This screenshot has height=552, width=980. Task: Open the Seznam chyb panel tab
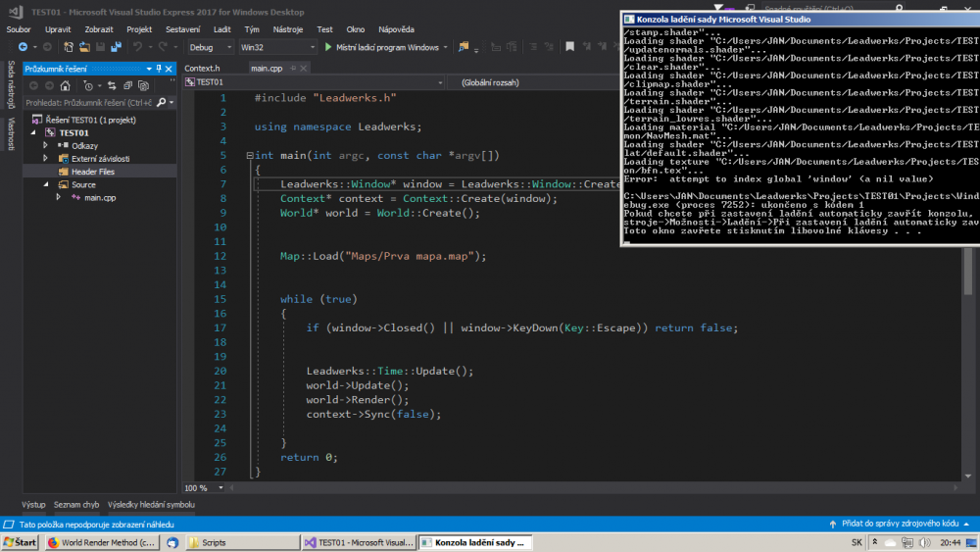tap(76, 504)
